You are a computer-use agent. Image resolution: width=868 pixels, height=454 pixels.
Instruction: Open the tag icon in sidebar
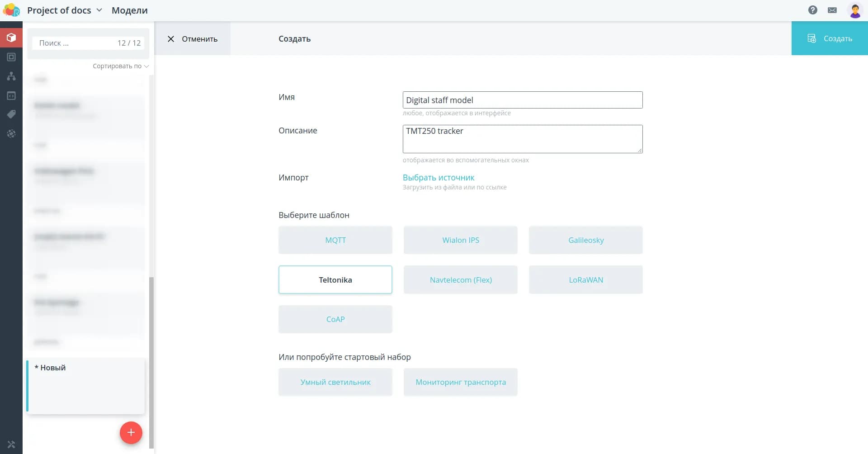tap(11, 114)
